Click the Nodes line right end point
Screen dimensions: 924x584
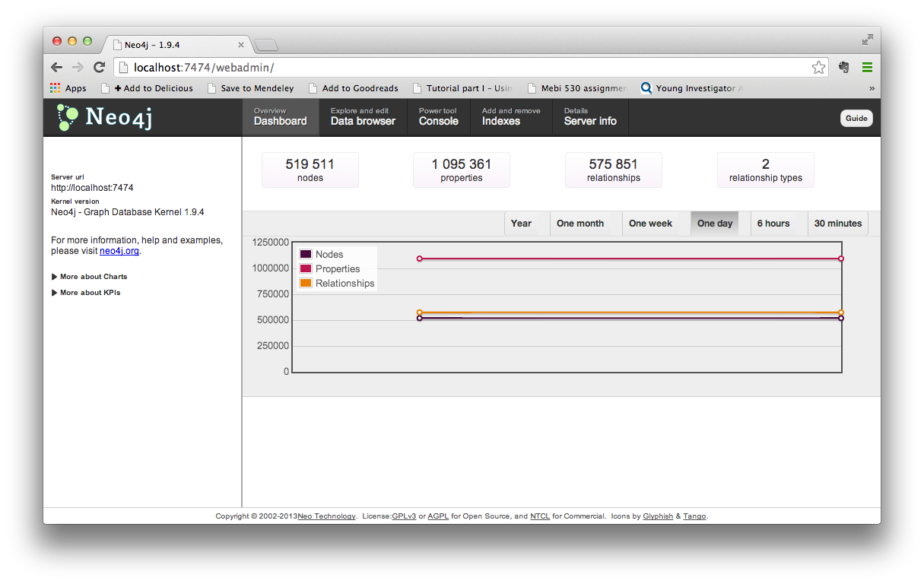click(841, 318)
